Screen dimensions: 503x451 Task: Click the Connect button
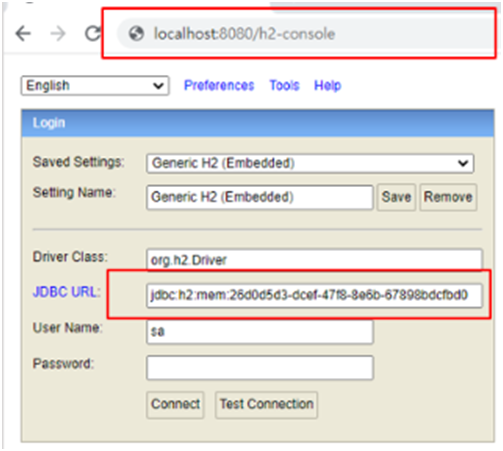[175, 404]
